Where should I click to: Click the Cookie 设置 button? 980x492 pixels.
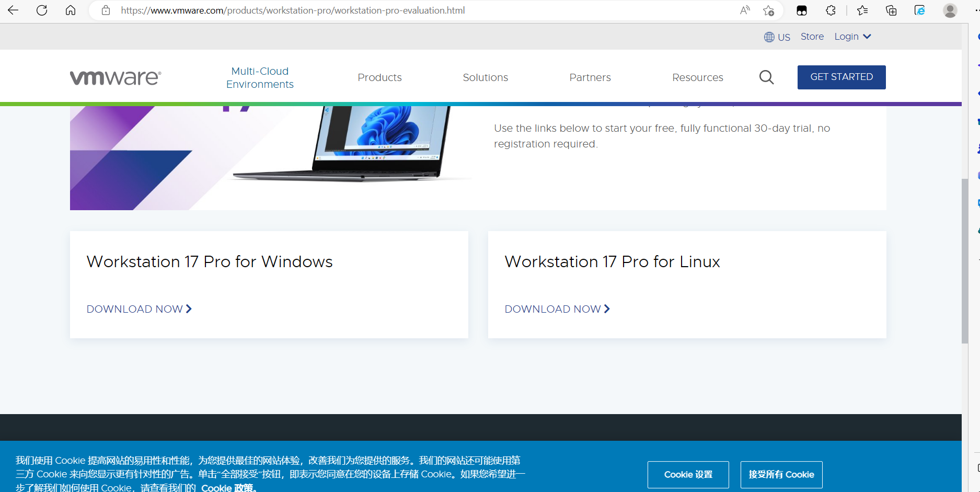point(688,474)
